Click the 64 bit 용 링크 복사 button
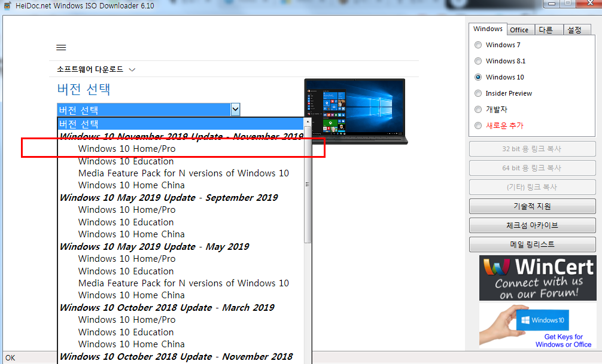The height and width of the screenshot is (364, 602). pyautogui.click(x=532, y=168)
